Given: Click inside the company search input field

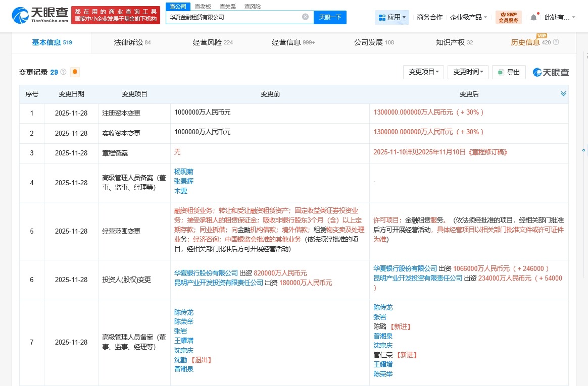Looking at the screenshot, I should 232,17.
